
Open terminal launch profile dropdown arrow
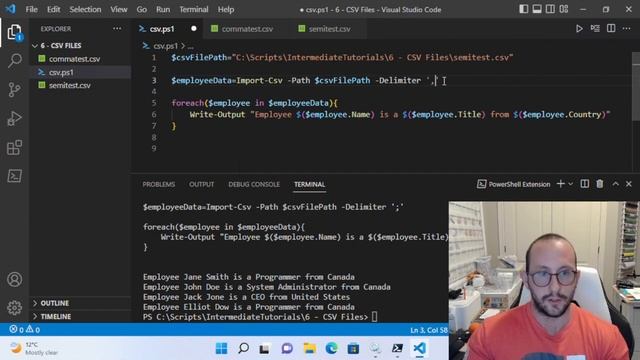click(570, 184)
